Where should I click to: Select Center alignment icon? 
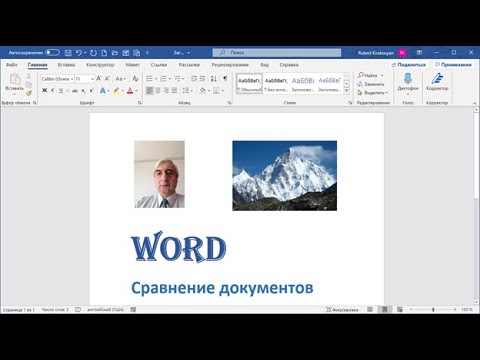(x=158, y=90)
